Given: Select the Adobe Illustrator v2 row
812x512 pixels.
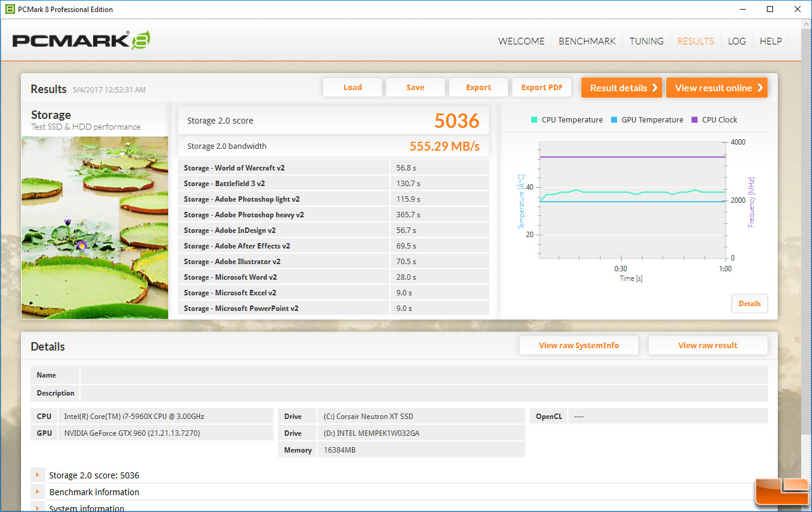Looking at the screenshot, I should pos(333,262).
